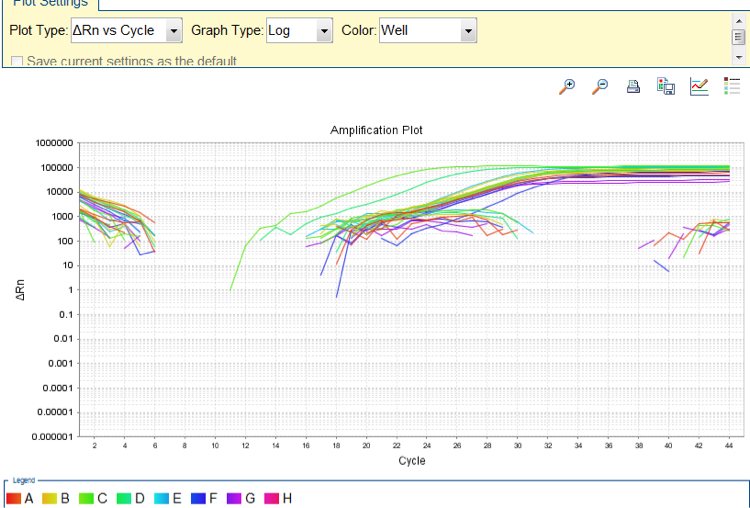Print the amplification plot

click(x=633, y=87)
